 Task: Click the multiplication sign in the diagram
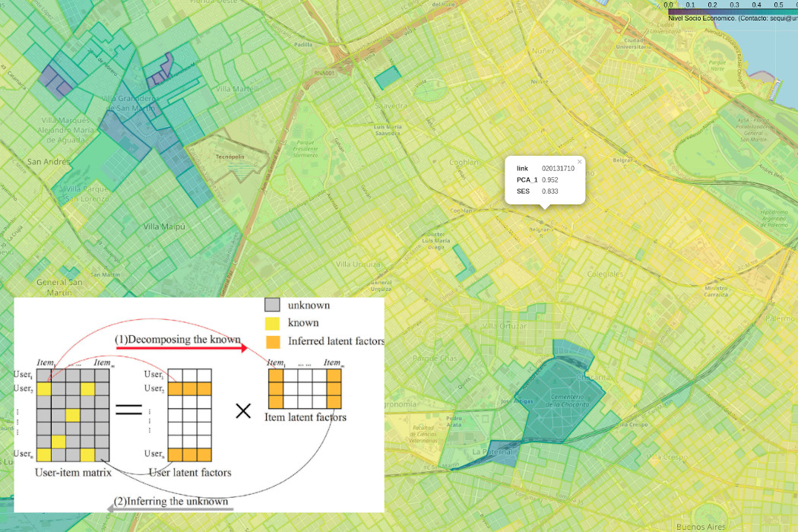pyautogui.click(x=243, y=411)
